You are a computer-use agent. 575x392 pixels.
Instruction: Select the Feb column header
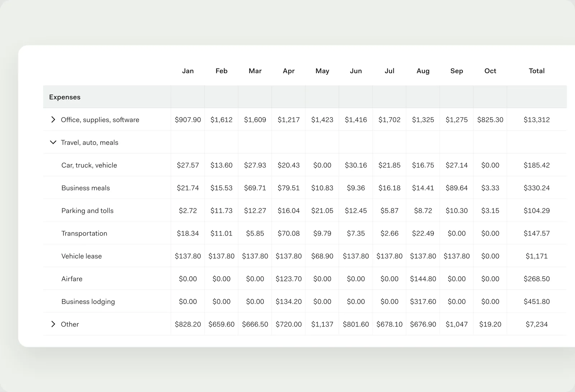[221, 71]
